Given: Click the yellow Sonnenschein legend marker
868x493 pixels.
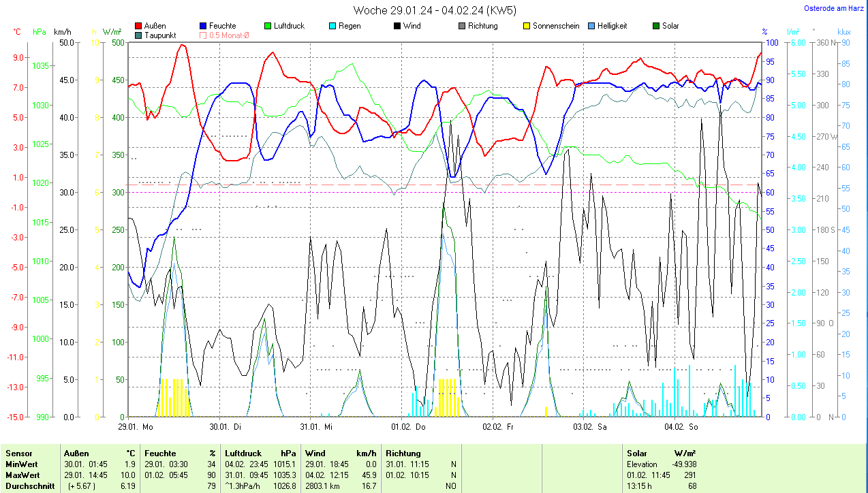Looking at the screenshot, I should (x=527, y=26).
